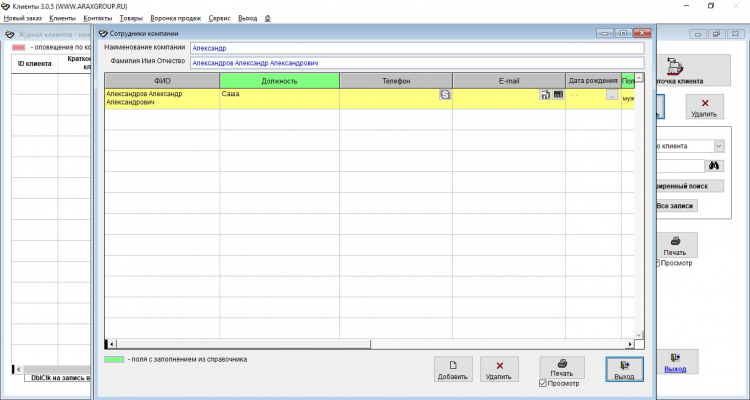Click Выход button in Сотрудники компании dialog
750x400 pixels.
click(x=624, y=369)
